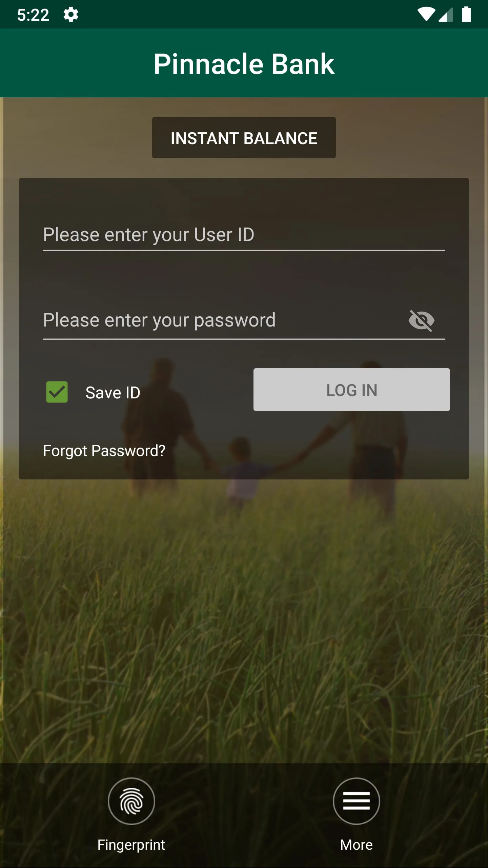Tap the Wi-Fi signal icon
Image resolution: width=488 pixels, height=868 pixels.
click(426, 15)
